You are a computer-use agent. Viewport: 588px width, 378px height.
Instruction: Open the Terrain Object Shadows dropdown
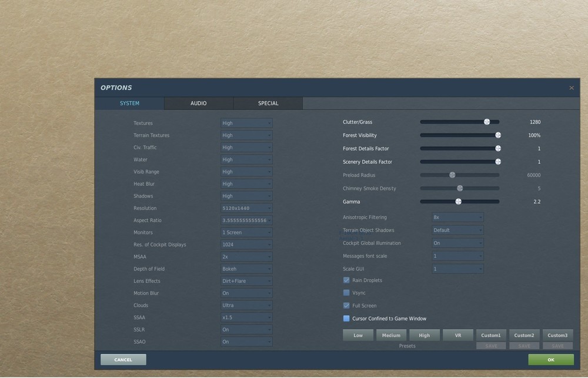tap(457, 230)
